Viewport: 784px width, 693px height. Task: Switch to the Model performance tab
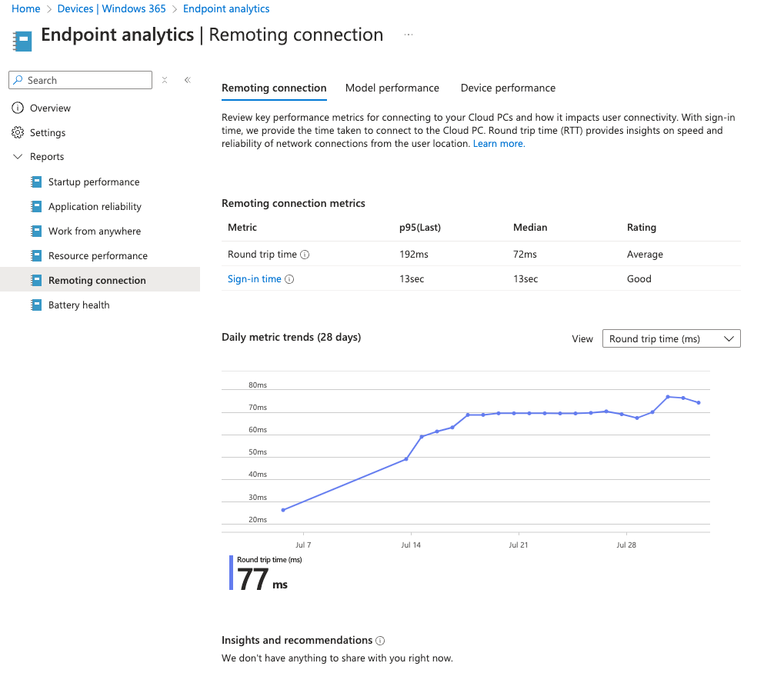(392, 88)
